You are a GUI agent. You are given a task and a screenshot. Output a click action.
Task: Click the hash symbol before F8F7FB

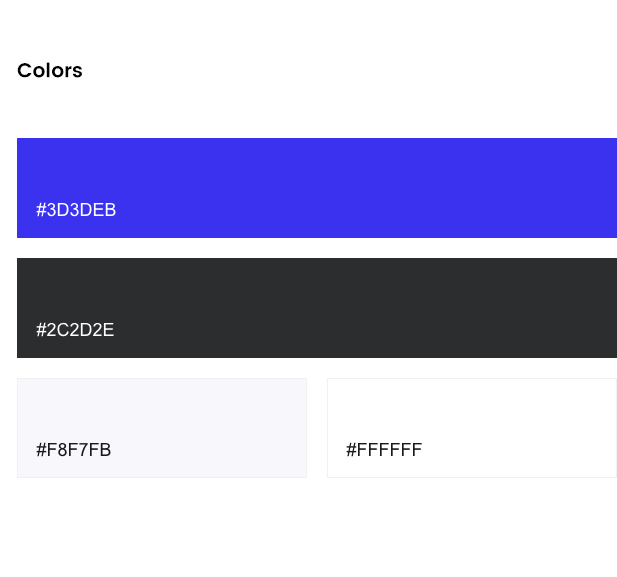point(41,450)
